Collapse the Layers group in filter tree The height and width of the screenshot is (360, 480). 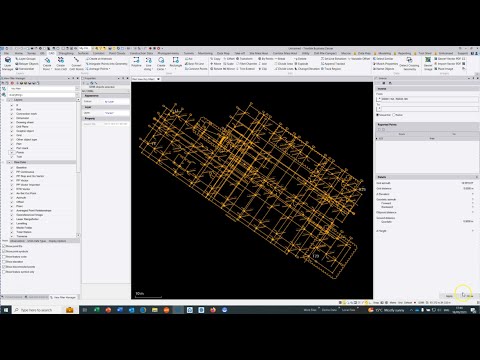(8, 100)
